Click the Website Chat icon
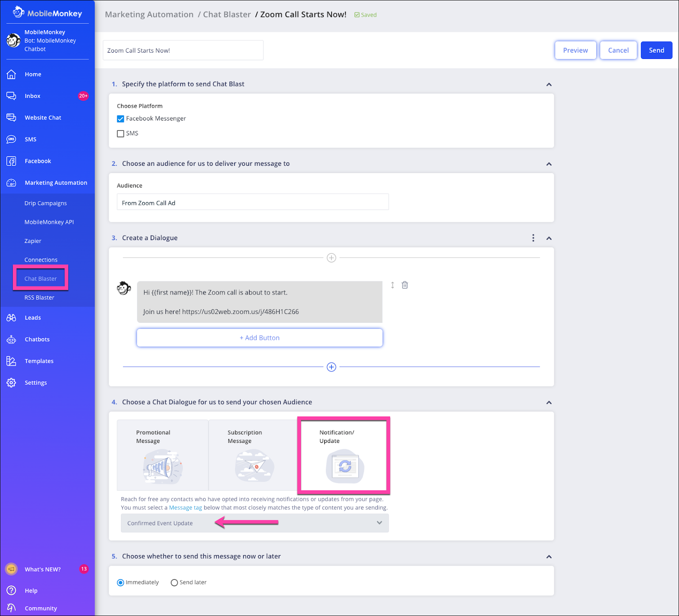The image size is (679, 616). click(11, 118)
